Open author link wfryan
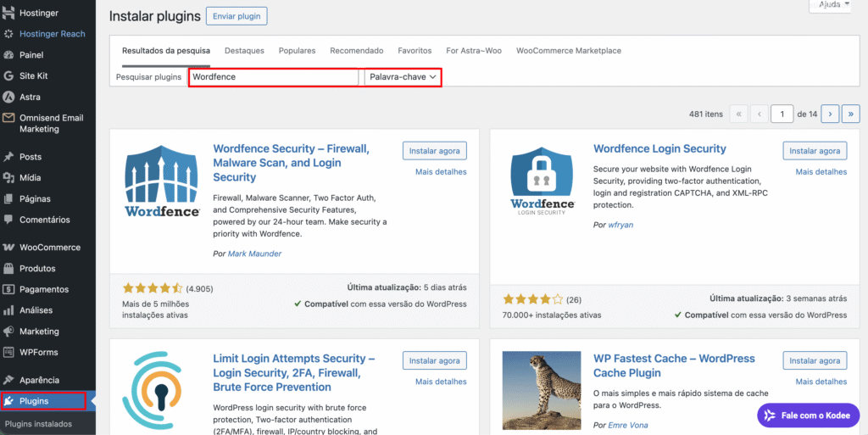Viewport: 868px width, 435px height. point(620,226)
